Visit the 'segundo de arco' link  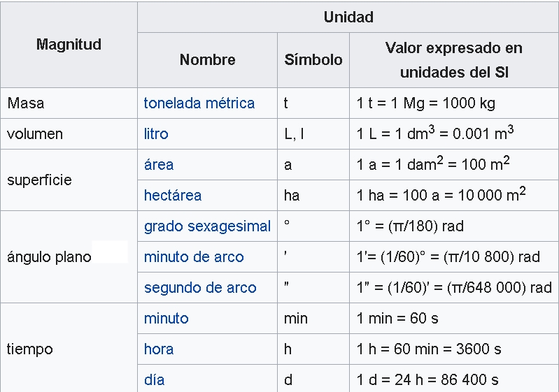[200, 288]
